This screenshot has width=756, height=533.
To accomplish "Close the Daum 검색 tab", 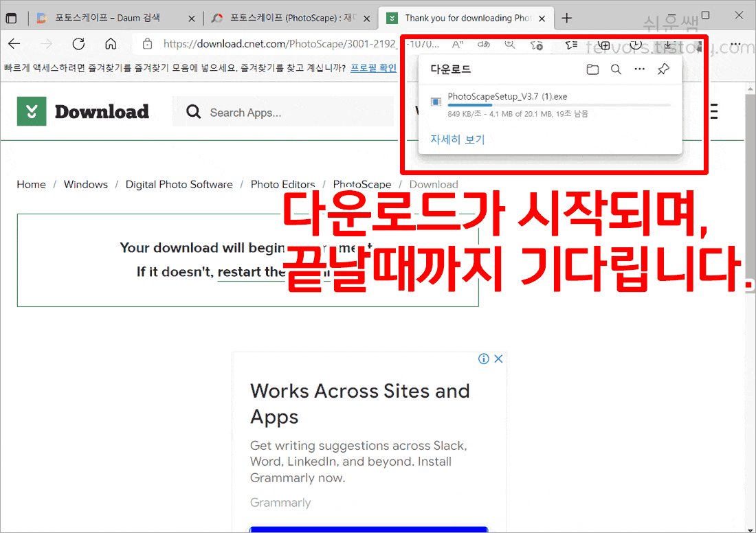I will [192, 19].
